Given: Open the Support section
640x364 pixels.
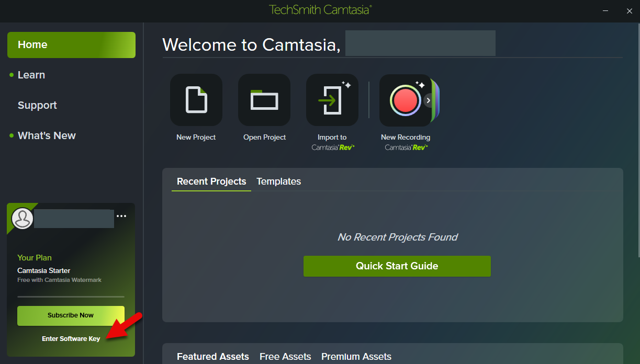Looking at the screenshot, I should 37,105.
